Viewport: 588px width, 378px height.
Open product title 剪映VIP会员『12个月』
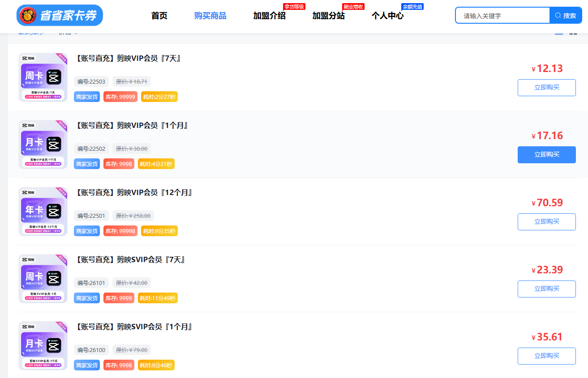click(x=133, y=193)
